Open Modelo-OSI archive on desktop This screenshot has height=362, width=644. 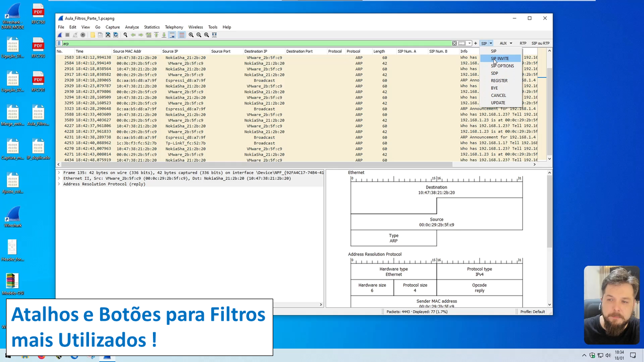pyautogui.click(x=13, y=284)
